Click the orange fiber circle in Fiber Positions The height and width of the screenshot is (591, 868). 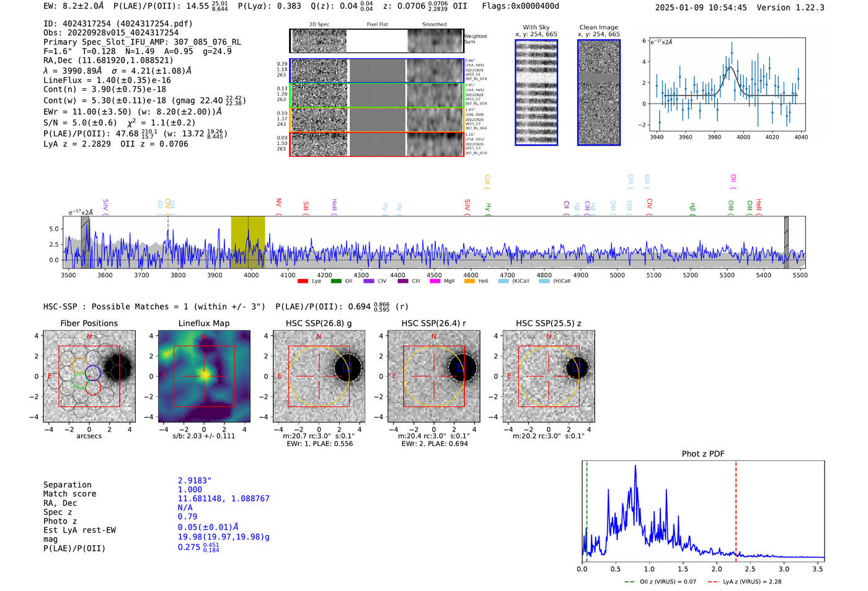pos(80,366)
